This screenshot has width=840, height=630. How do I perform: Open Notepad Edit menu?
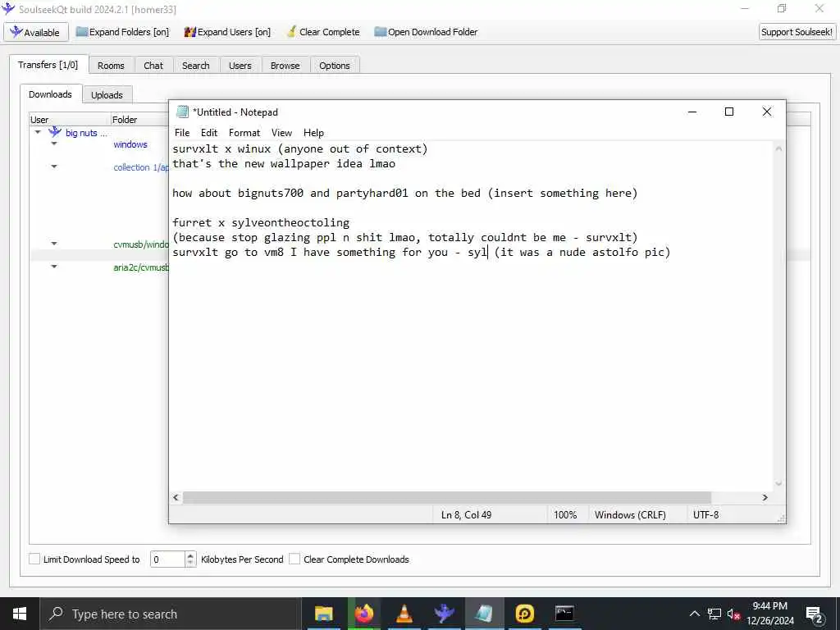pos(209,133)
